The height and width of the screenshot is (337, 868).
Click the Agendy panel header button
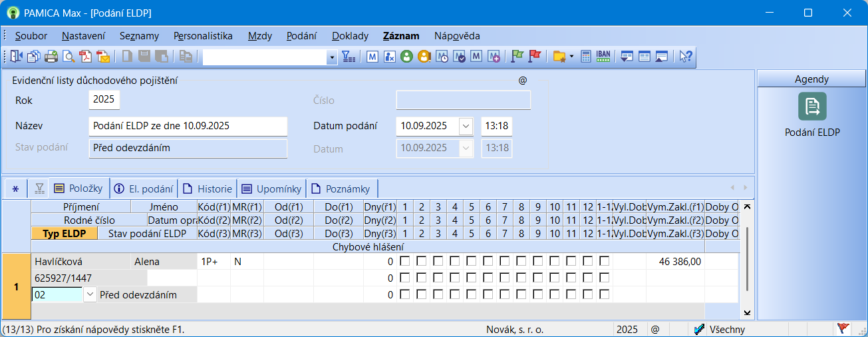[x=811, y=79]
